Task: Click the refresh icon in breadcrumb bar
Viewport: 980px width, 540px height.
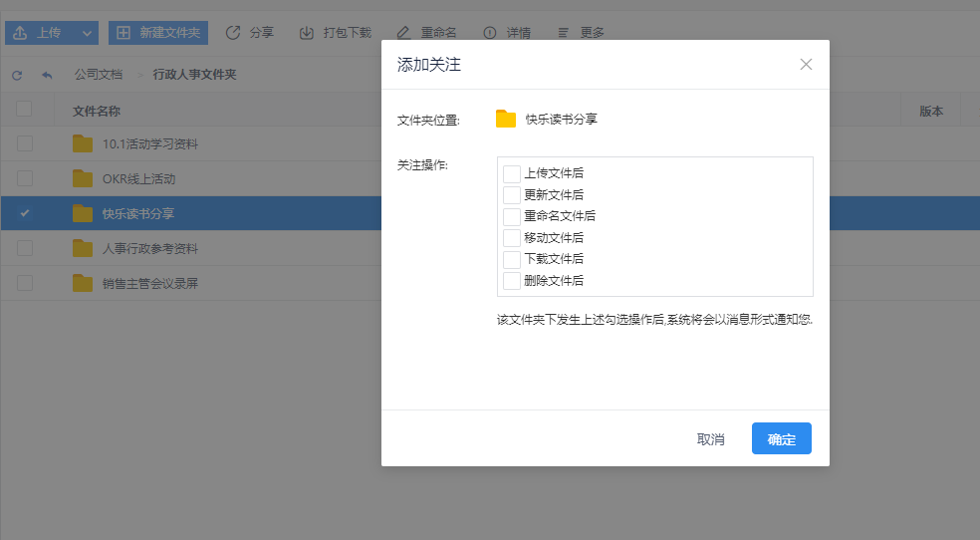Action: click(x=17, y=75)
